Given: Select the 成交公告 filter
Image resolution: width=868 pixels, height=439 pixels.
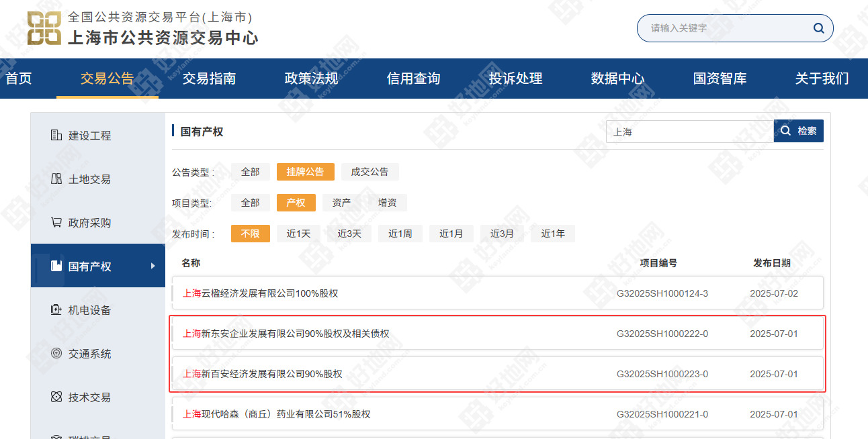Looking at the screenshot, I should pos(370,172).
